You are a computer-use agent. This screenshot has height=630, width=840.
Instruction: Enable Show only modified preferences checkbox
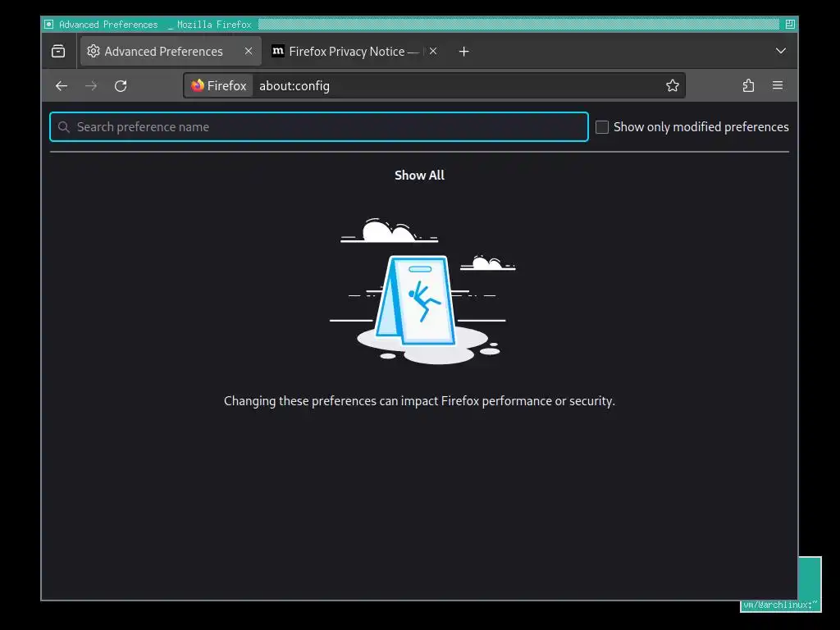602,127
